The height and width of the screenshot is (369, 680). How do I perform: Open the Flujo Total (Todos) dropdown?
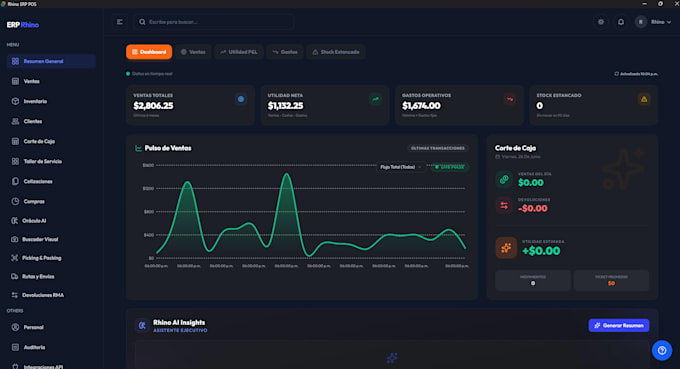coord(401,167)
